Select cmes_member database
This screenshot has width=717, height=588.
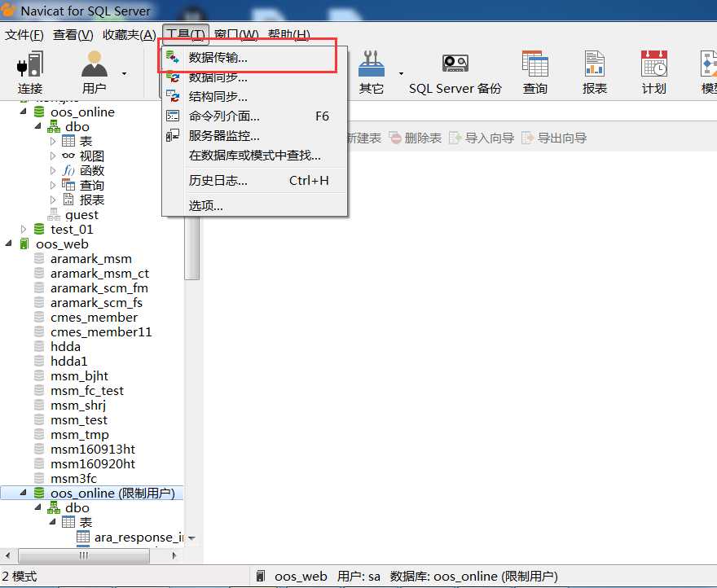(94, 317)
